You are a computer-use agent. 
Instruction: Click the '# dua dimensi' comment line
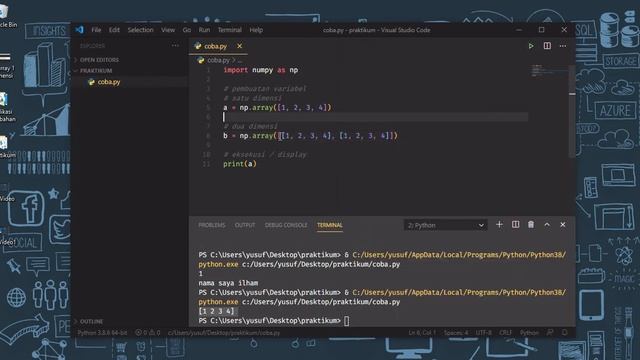coord(250,127)
